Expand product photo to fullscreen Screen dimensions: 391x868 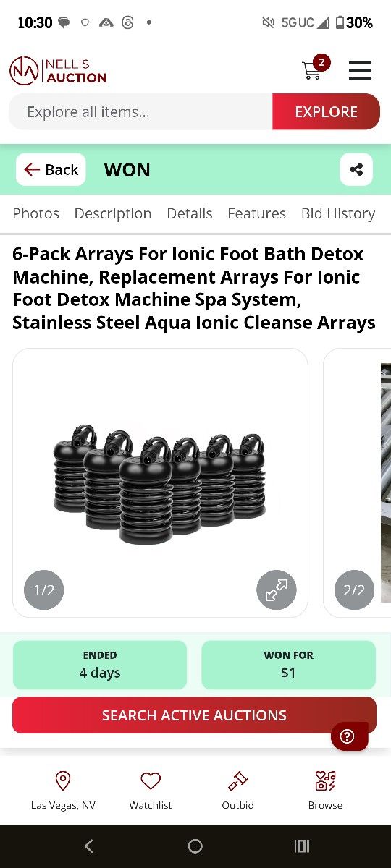point(277,590)
